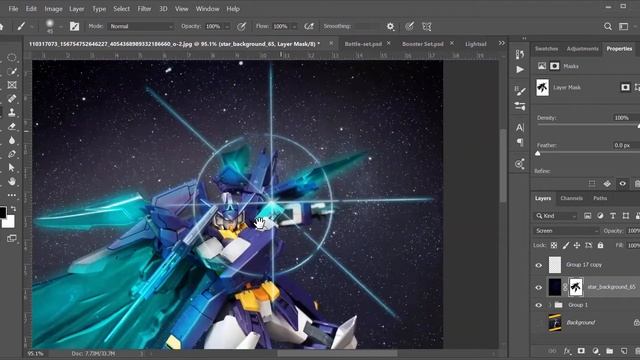
Task: Toggle pressure for size button
Action: (x=409, y=27)
